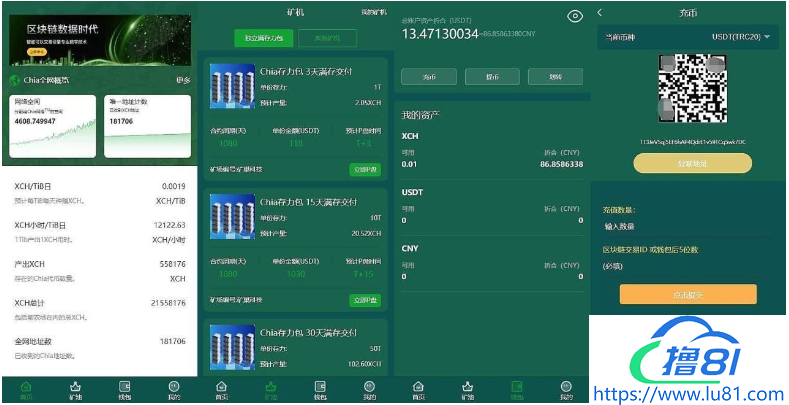Tap Home icon in the leftmost screen's bottom bar
The height and width of the screenshot is (405, 789).
coord(26,389)
